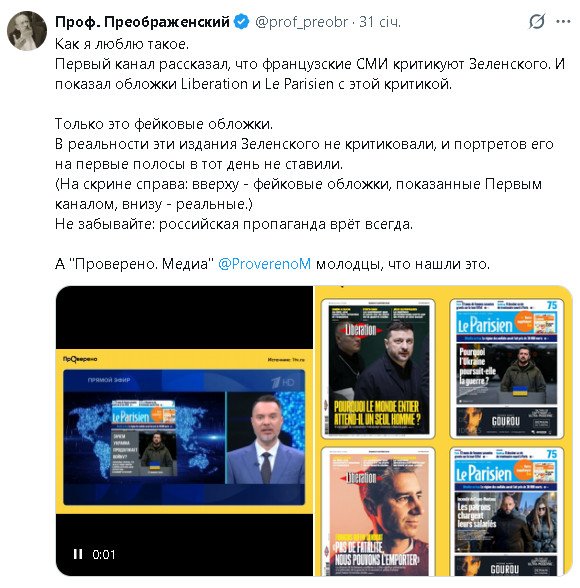Click the news anchor in the video frame
The width and height of the screenshot is (580, 588).
click(x=265, y=439)
